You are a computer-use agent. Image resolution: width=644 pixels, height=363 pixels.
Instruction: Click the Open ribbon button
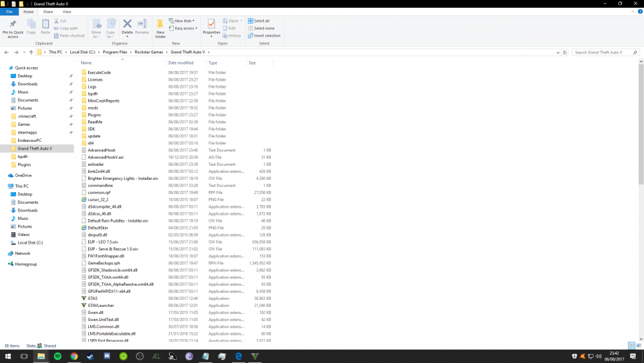pos(232,21)
